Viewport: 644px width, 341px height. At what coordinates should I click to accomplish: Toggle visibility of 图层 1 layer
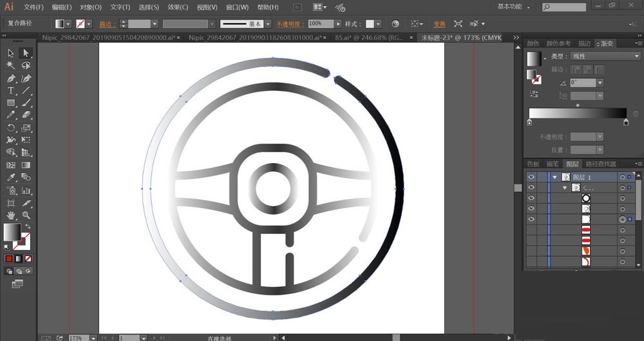tap(531, 177)
